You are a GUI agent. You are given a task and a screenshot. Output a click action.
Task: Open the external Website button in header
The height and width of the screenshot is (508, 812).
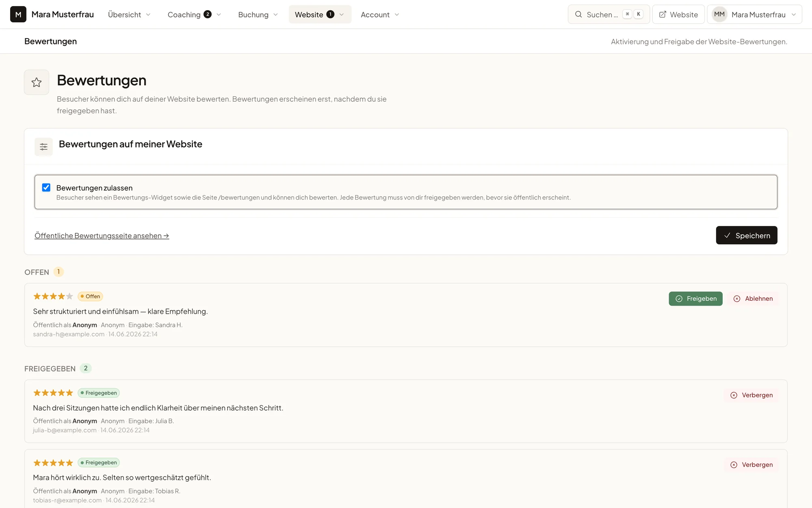[678, 14]
